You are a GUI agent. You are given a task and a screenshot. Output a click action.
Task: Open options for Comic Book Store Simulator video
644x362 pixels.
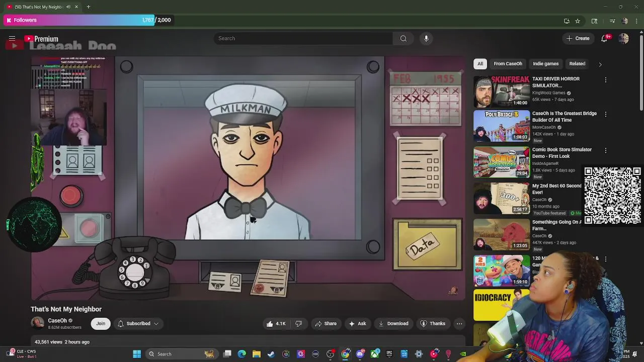pos(606,150)
